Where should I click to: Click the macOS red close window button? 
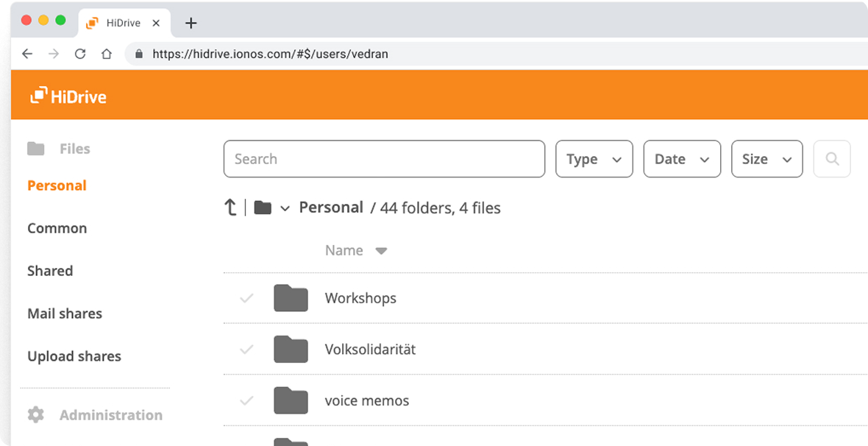coord(26,21)
